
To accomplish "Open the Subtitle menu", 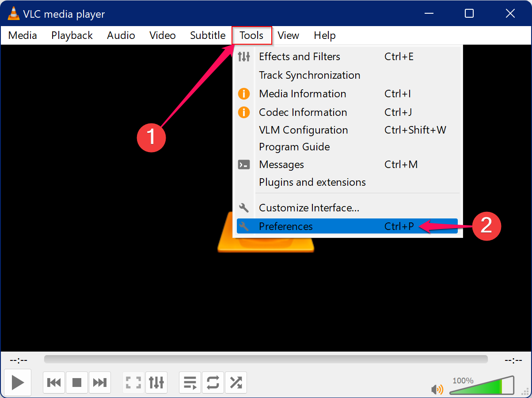I will pos(208,35).
